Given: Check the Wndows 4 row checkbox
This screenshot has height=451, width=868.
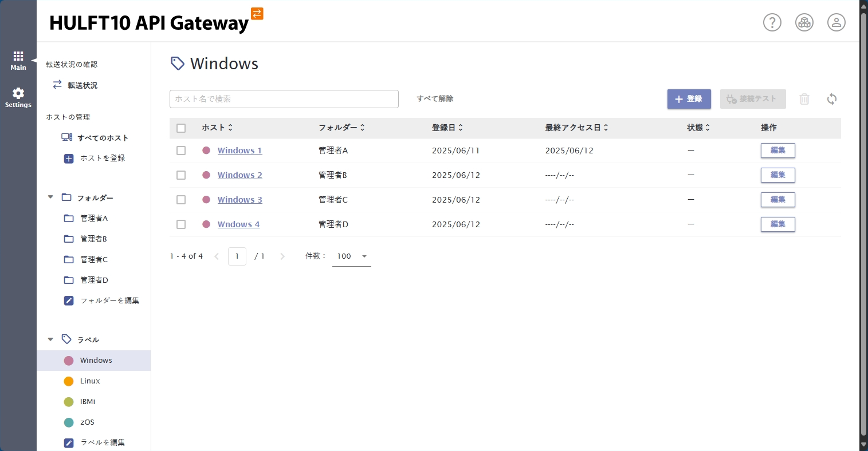Looking at the screenshot, I should coord(181,224).
